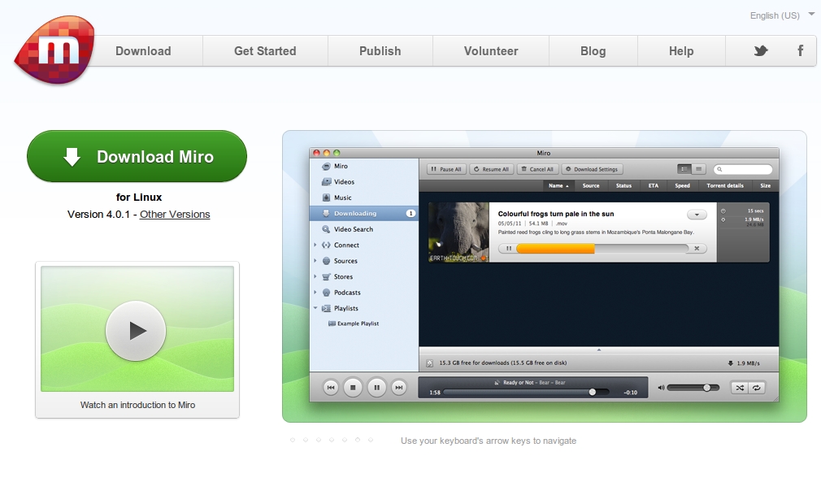Image resolution: width=821 pixels, height=504 pixels.
Task: Click the orange download progress bar
Action: click(x=555, y=249)
